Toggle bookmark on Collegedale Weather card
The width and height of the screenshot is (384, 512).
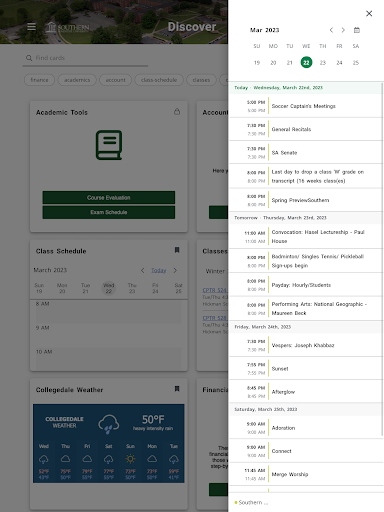pyautogui.click(x=177, y=389)
